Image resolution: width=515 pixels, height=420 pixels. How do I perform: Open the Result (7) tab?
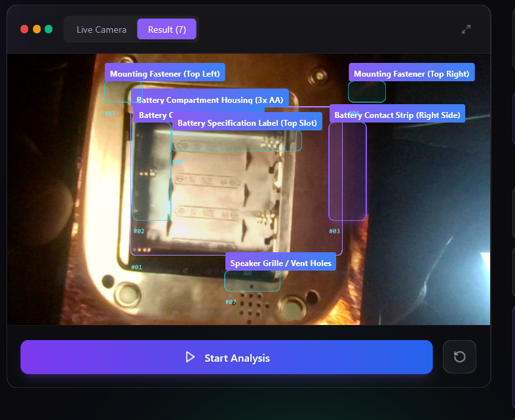pos(167,29)
